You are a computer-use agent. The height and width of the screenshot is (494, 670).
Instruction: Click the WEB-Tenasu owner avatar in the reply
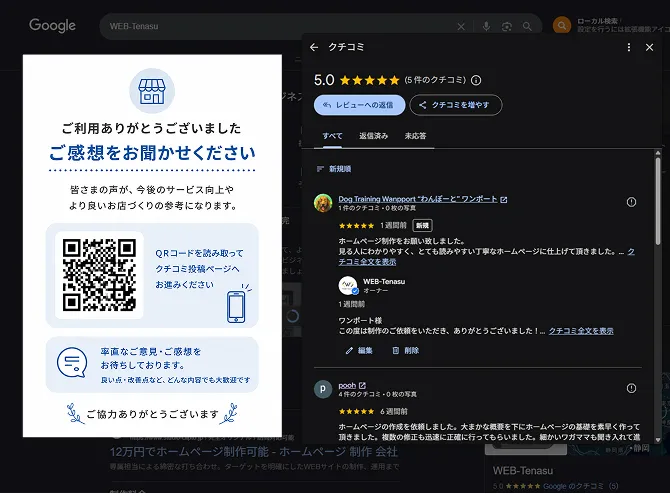click(348, 285)
